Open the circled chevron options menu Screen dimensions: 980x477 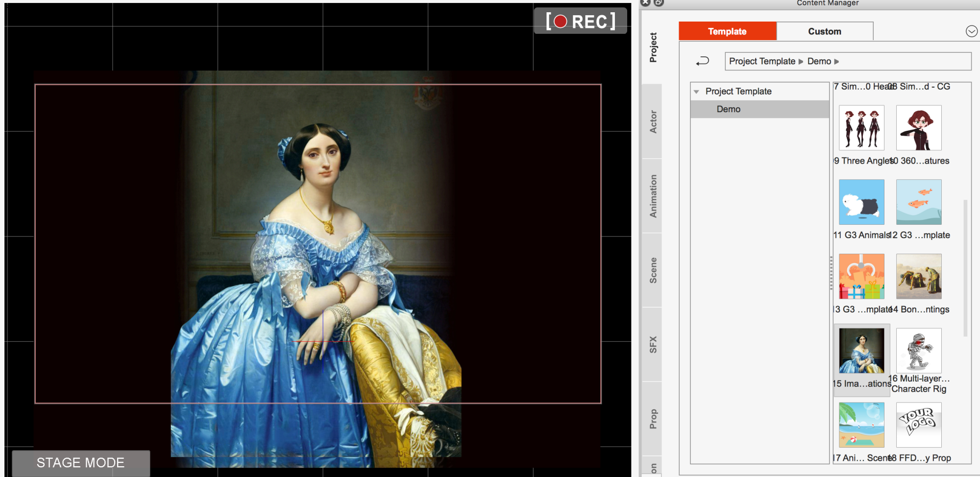point(971,31)
